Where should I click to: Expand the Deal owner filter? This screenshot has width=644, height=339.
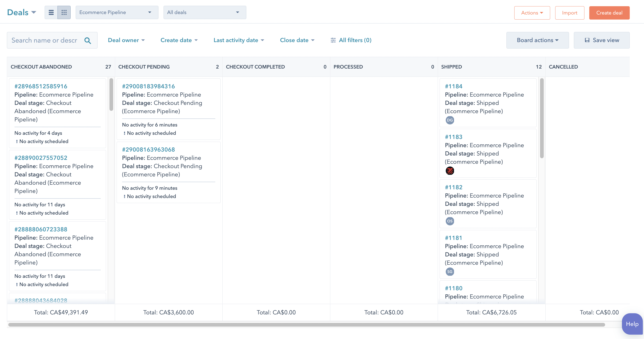126,40
